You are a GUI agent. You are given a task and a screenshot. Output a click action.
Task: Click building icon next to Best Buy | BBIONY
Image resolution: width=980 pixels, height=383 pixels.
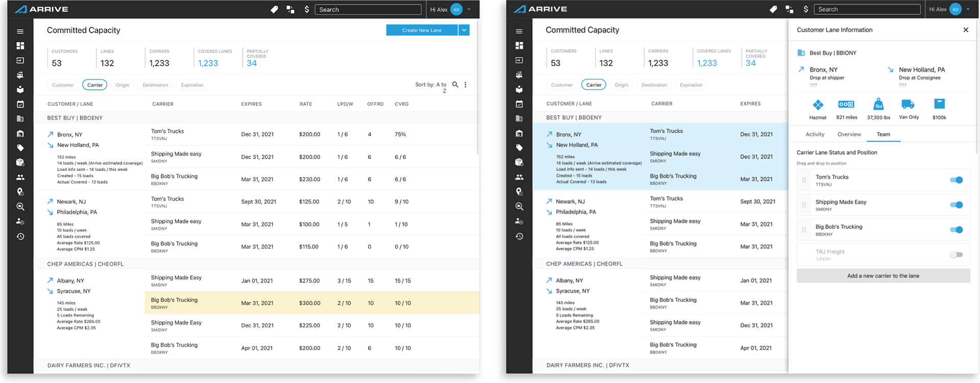pyautogui.click(x=801, y=53)
